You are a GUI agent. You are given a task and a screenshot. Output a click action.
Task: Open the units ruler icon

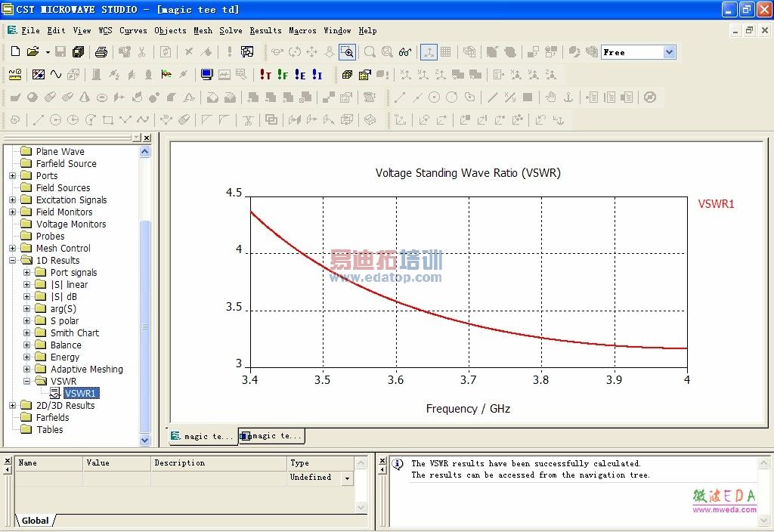(x=15, y=75)
